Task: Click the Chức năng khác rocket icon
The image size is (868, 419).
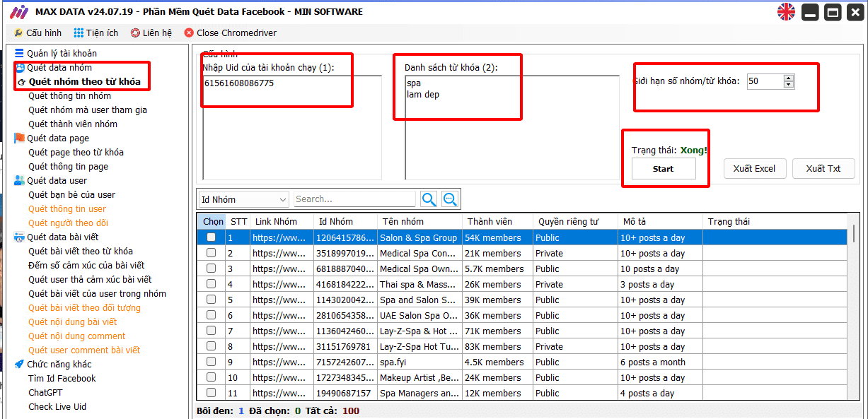Action: pyautogui.click(x=19, y=364)
